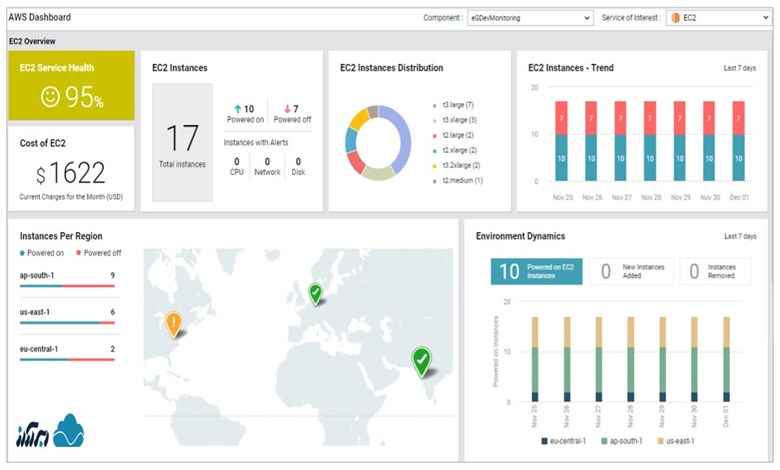Click the ap-south-1 powered on/off bar

click(x=67, y=286)
